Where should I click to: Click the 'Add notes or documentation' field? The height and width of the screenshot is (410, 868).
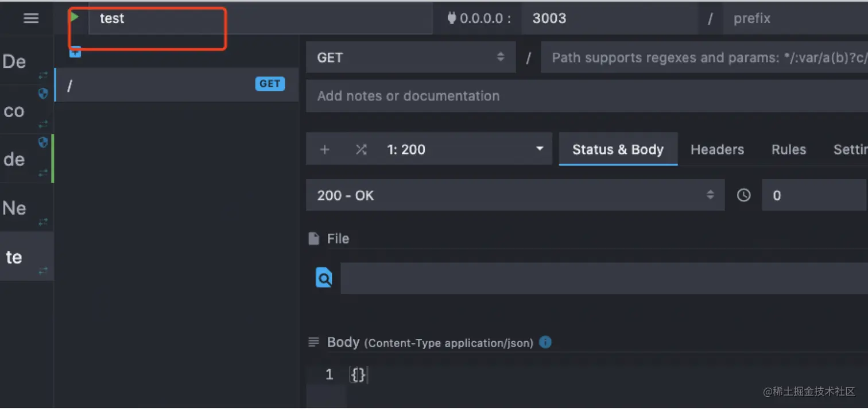pyautogui.click(x=587, y=96)
